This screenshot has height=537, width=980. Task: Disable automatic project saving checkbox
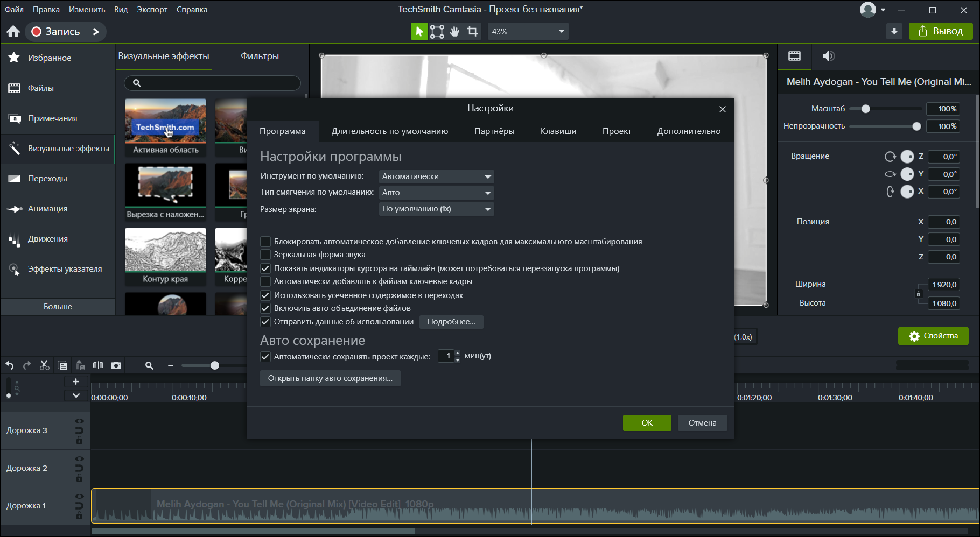[265, 356]
